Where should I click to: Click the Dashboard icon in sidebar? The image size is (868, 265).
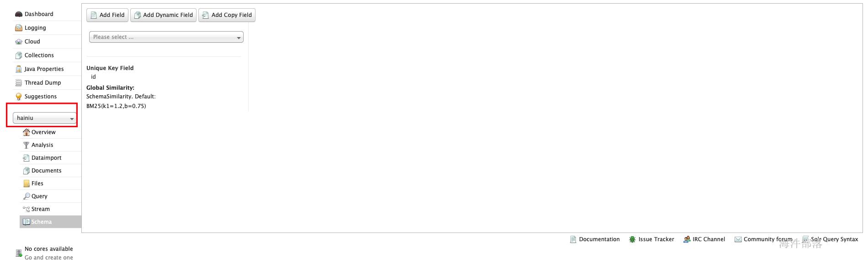[19, 14]
